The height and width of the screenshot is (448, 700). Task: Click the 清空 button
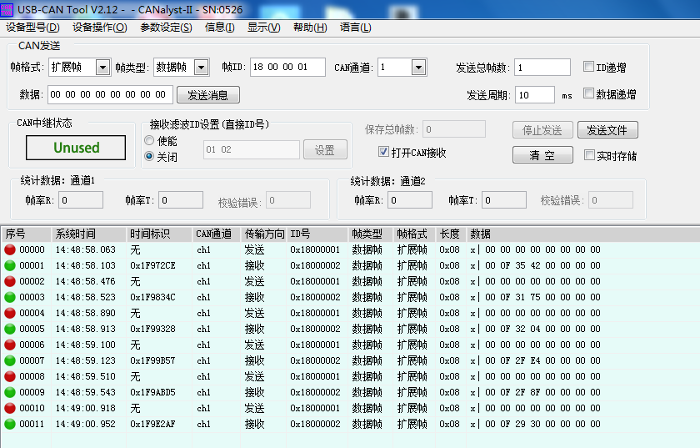pos(542,155)
